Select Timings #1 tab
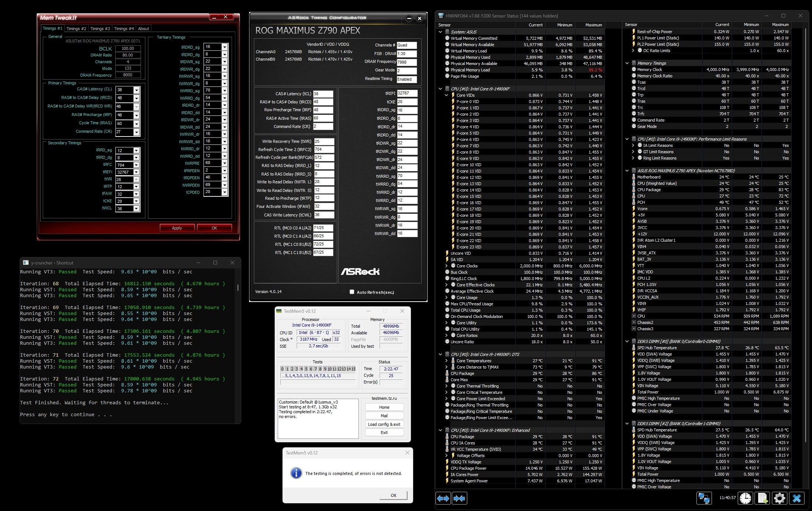812x511 pixels. (x=52, y=28)
